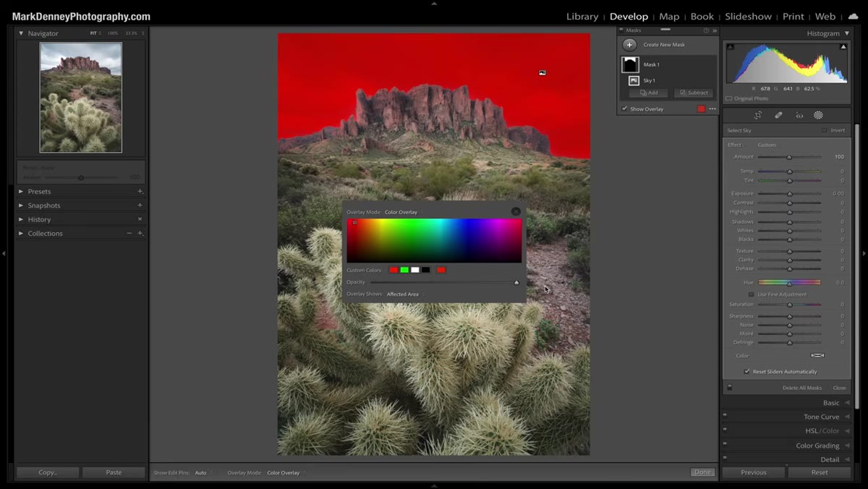This screenshot has height=489, width=868.
Task: Click the Original Photo icon under histogram
Action: pos(729,98)
